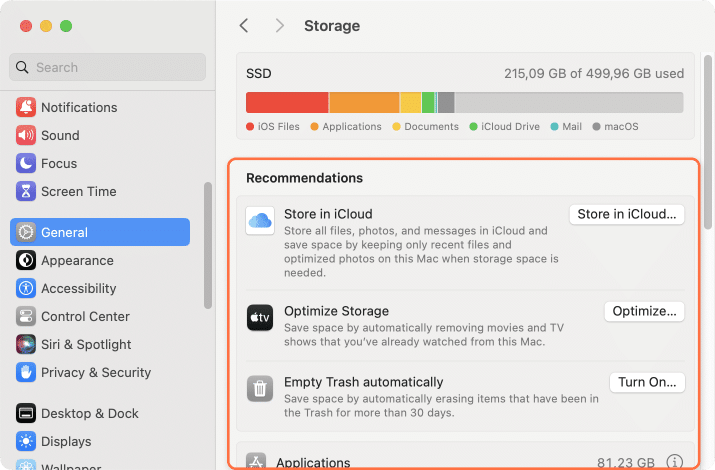Image resolution: width=715 pixels, height=470 pixels.
Task: Open the Sound settings pane
Action: click(x=100, y=135)
